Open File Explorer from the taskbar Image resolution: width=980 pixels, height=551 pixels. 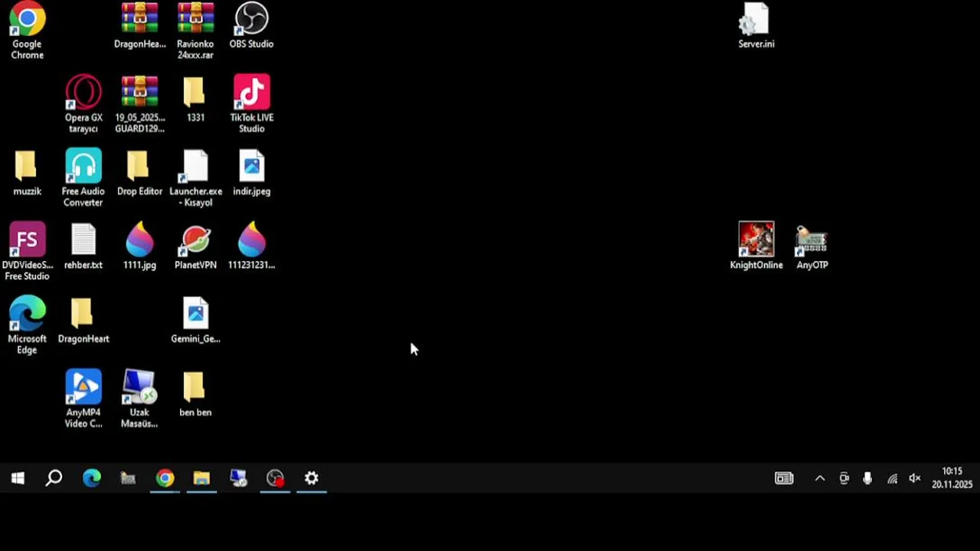click(x=201, y=478)
